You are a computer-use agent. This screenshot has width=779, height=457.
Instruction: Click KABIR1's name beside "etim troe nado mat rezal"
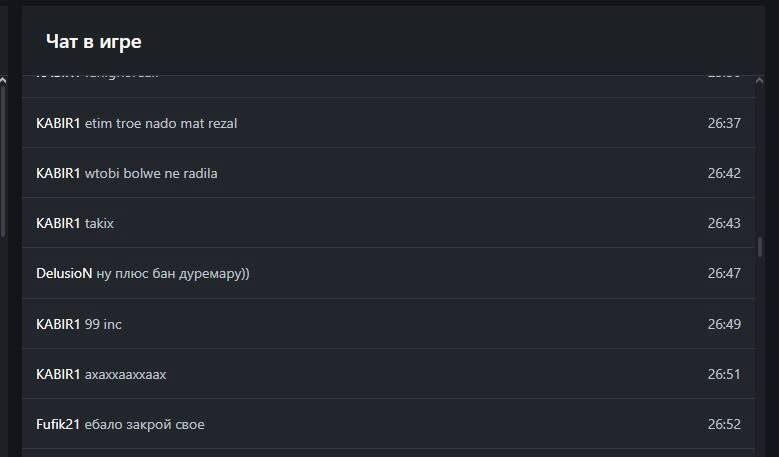[x=58, y=123]
